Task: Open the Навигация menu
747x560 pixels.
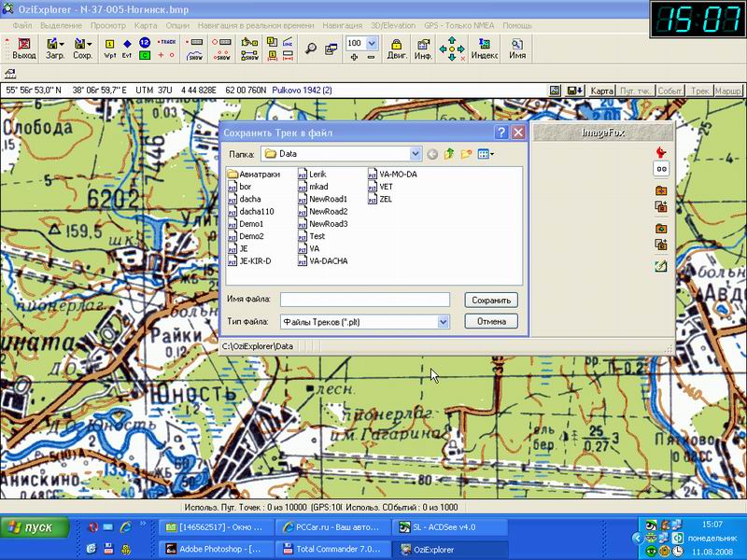Action: 343,25
